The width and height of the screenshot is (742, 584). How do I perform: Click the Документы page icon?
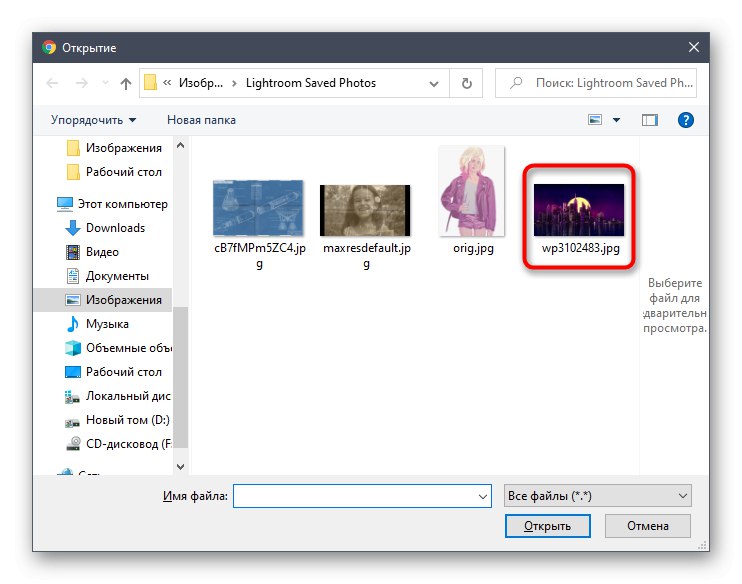pos(72,276)
